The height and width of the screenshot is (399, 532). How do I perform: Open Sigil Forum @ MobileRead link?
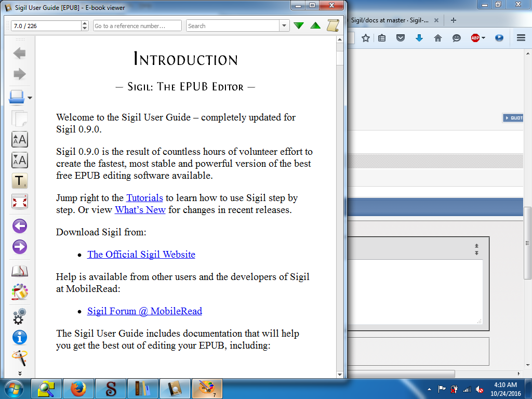[144, 311]
